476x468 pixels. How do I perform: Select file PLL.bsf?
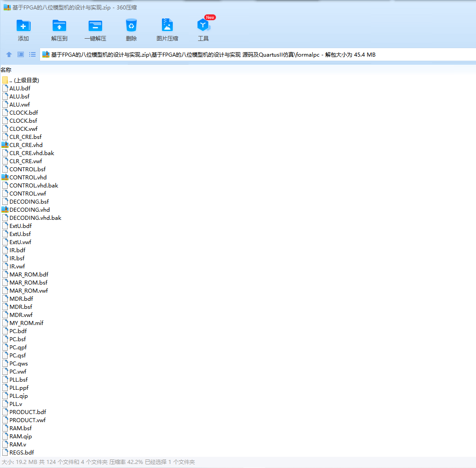coord(15,379)
